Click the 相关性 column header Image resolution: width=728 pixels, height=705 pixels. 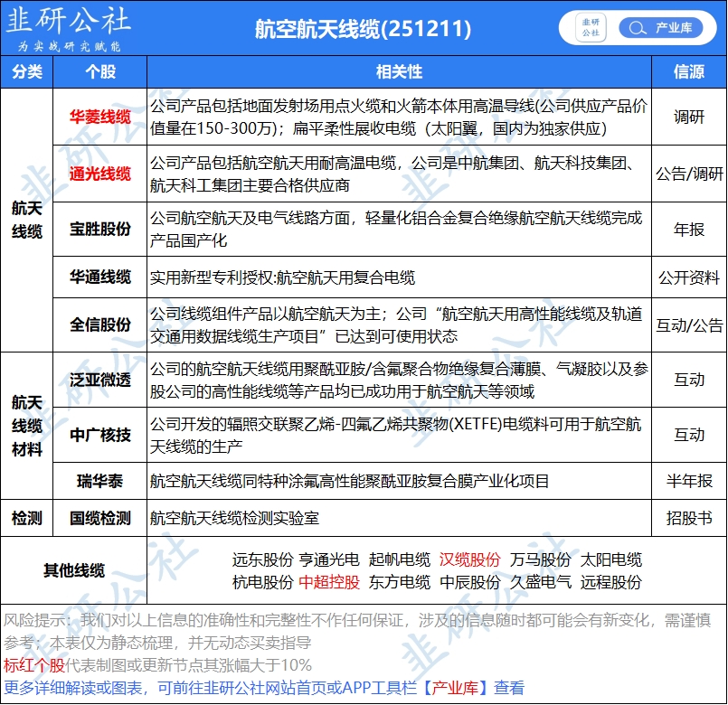pyautogui.click(x=399, y=71)
